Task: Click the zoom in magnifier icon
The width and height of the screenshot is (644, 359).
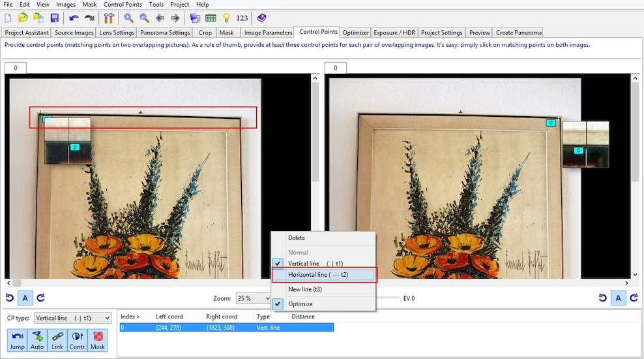Action: coord(129,18)
